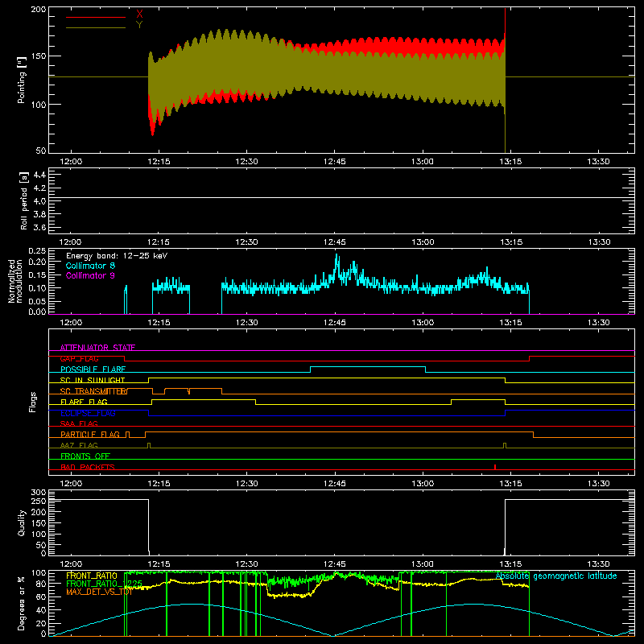The image size is (644, 644).
Task: Click the "4.0" value on Roll period axis
Action: pos(39,201)
